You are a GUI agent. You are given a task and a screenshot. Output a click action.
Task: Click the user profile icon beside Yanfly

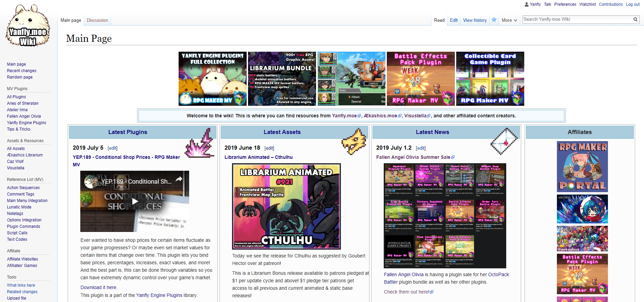(x=527, y=4)
